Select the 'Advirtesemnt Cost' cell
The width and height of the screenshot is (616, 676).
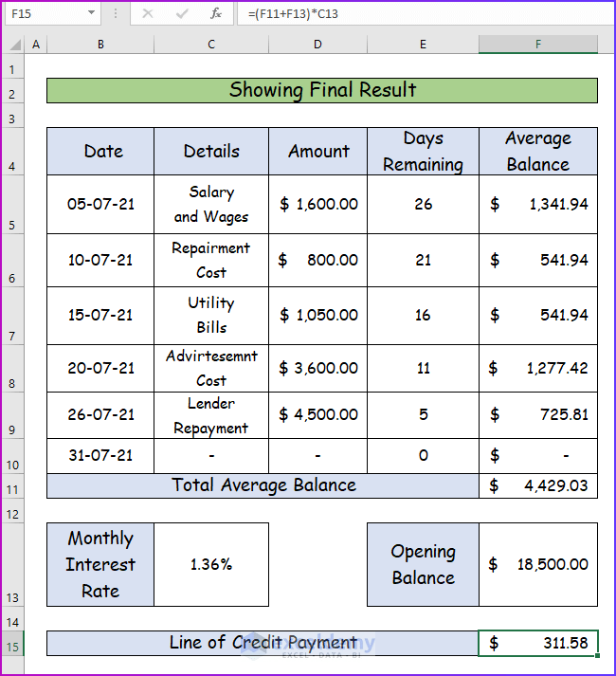(x=211, y=368)
